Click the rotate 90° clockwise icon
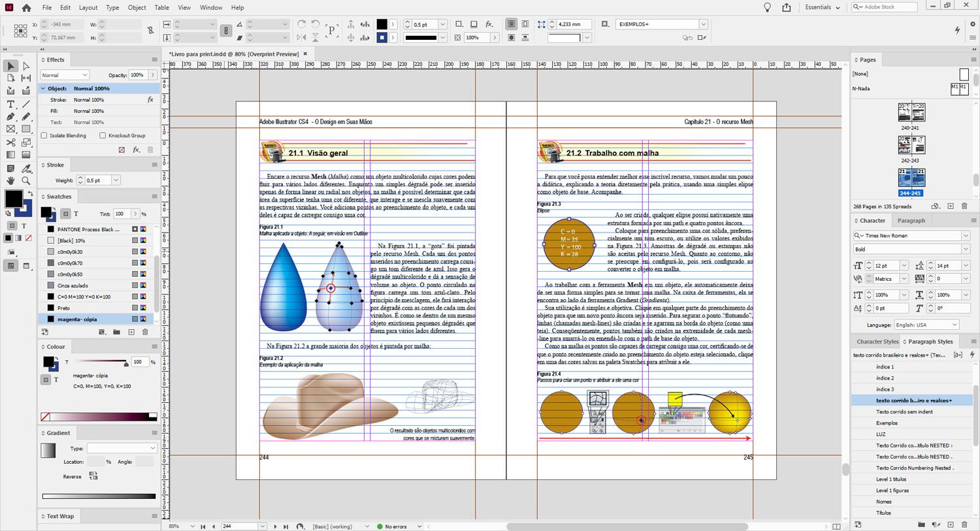980x531 pixels. click(301, 24)
